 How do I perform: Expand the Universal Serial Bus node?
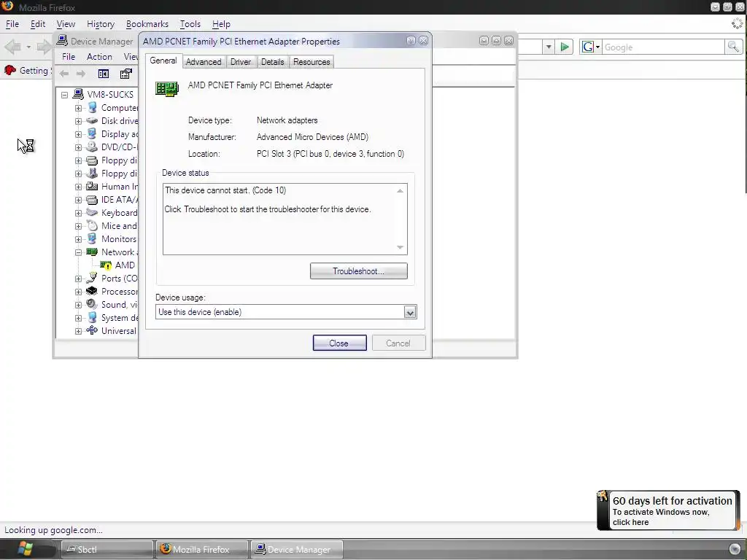click(x=78, y=331)
